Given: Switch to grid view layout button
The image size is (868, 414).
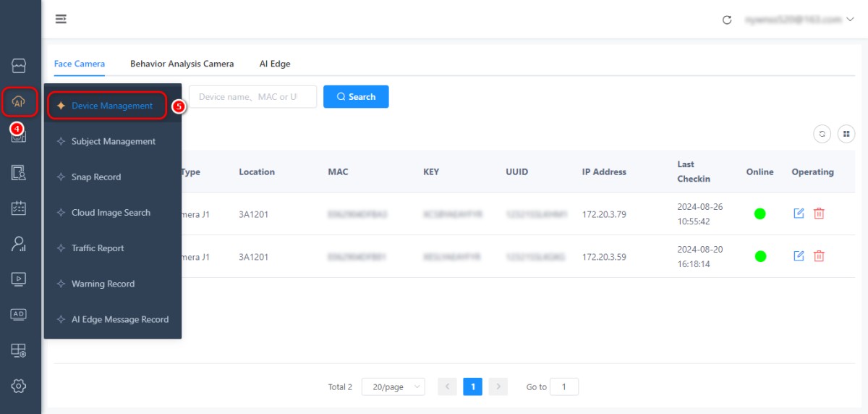Looking at the screenshot, I should (x=846, y=134).
